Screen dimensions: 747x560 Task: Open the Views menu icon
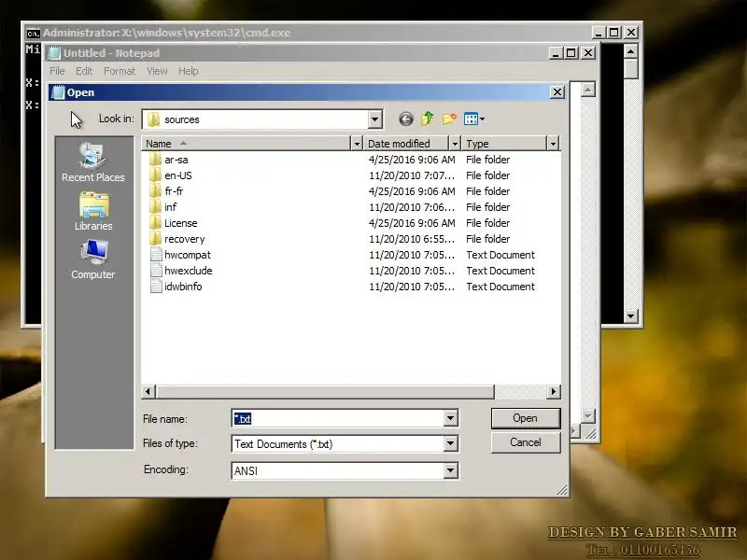tap(474, 119)
